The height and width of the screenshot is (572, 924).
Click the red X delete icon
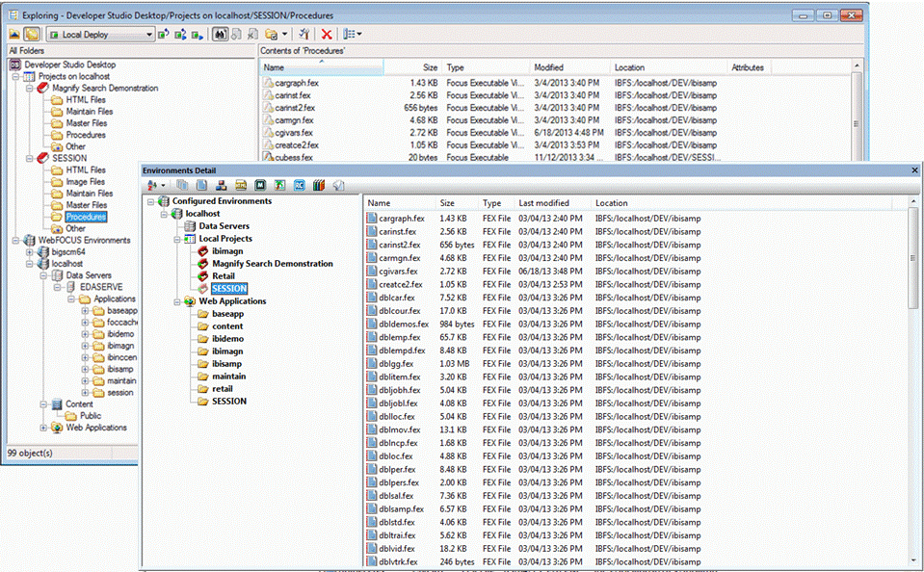[x=327, y=34]
